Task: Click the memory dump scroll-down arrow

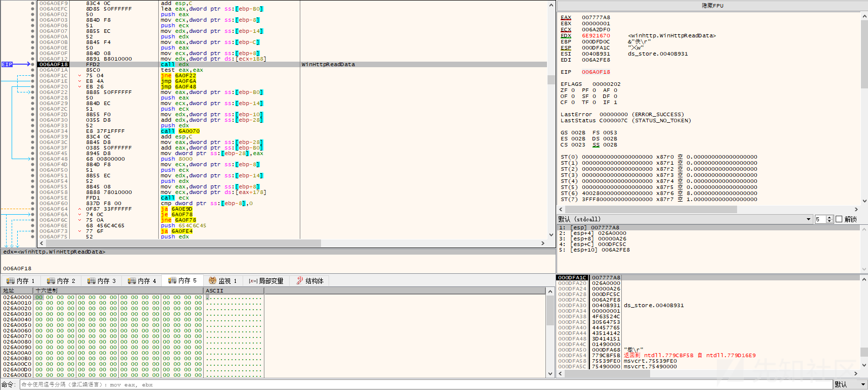Action: click(551, 374)
